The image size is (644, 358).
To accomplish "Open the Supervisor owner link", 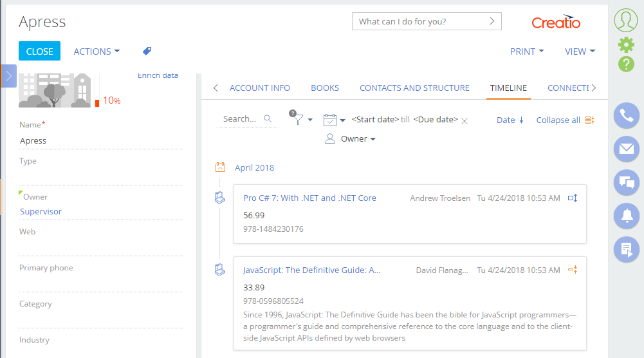I will click(41, 211).
